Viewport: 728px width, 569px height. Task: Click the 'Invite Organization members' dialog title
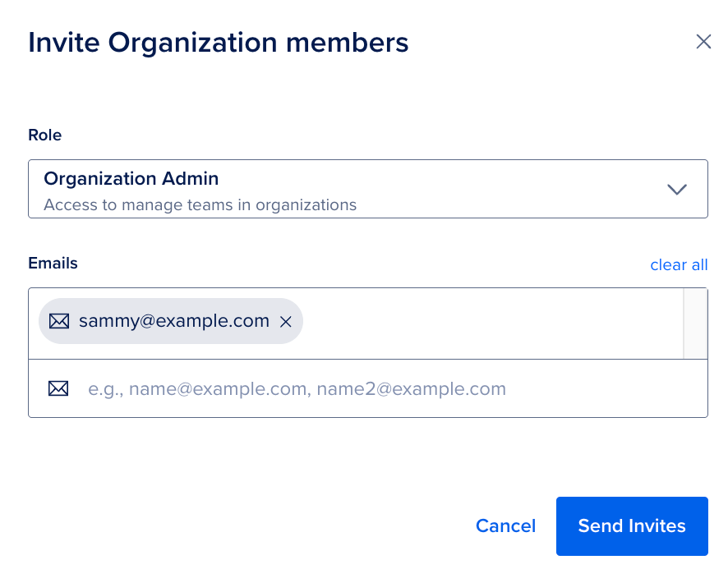tap(218, 43)
